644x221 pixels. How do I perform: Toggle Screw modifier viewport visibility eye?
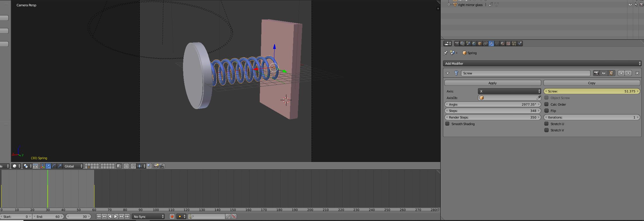pyautogui.click(x=604, y=73)
